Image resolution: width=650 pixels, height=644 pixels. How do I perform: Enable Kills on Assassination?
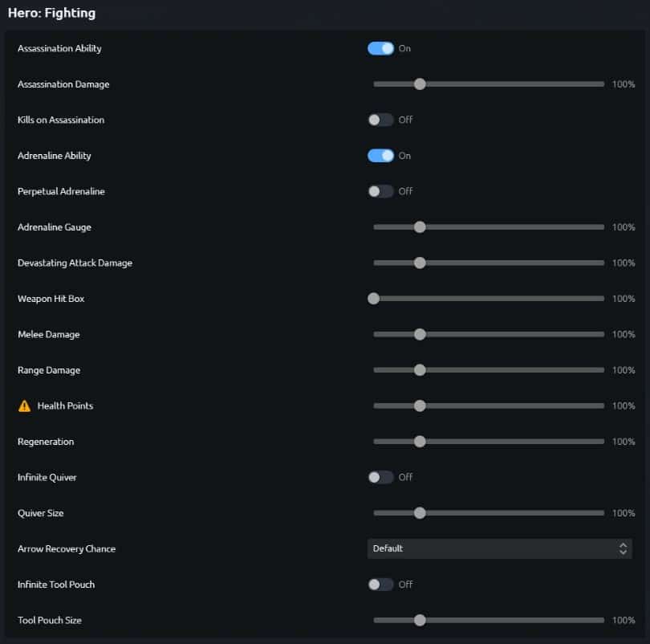click(x=380, y=120)
